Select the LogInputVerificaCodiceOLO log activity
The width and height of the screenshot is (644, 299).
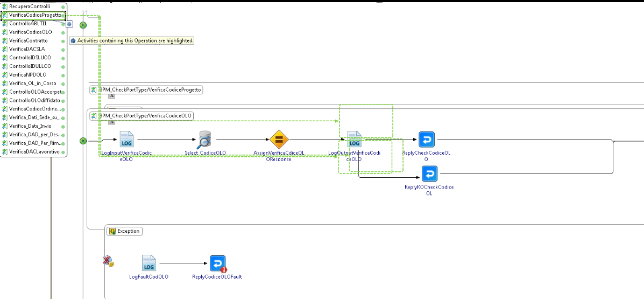point(126,140)
